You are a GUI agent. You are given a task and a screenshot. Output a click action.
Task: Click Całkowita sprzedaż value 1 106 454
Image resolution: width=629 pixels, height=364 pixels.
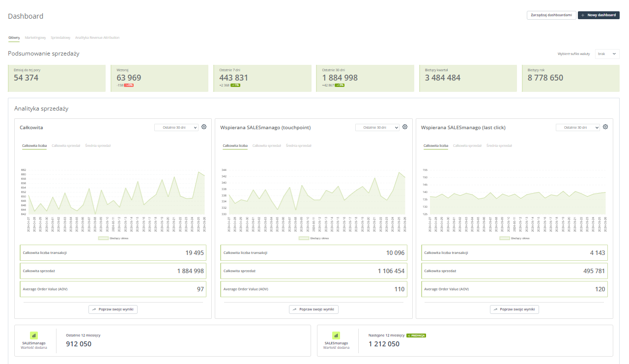click(x=391, y=271)
